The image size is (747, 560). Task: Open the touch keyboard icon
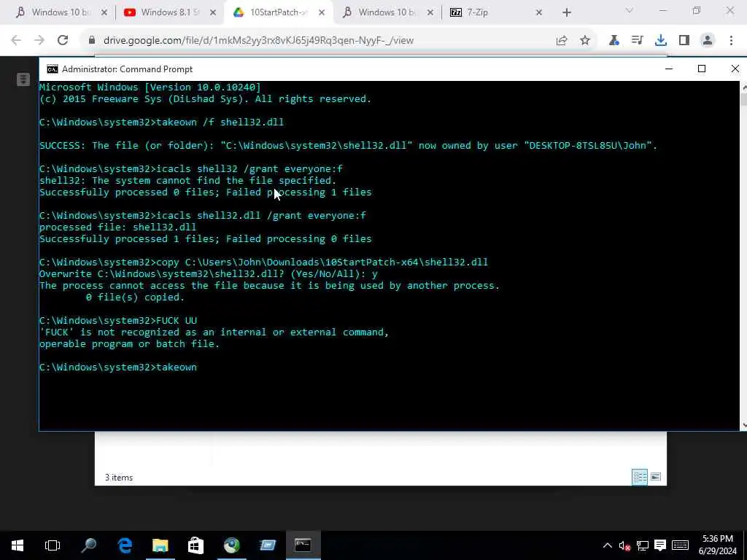(x=680, y=545)
